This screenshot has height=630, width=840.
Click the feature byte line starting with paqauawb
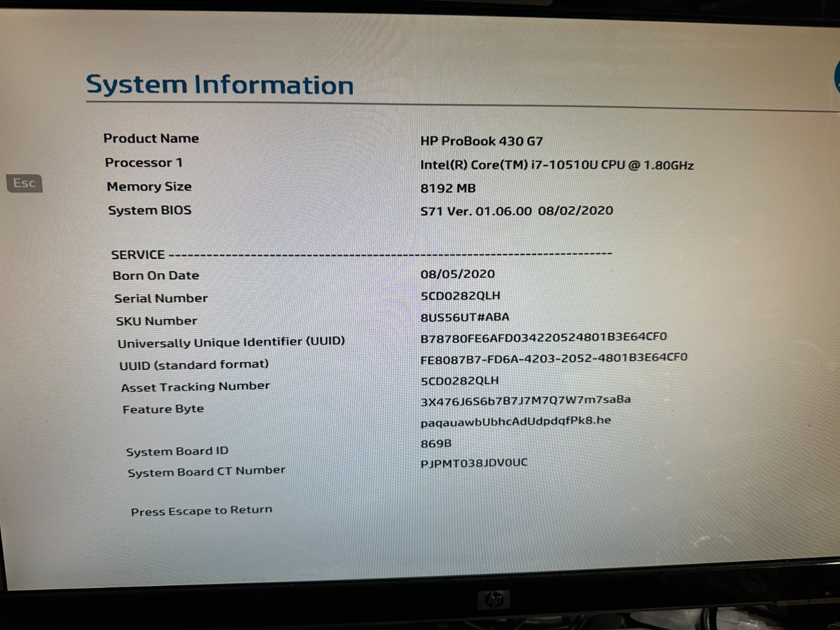(516, 421)
